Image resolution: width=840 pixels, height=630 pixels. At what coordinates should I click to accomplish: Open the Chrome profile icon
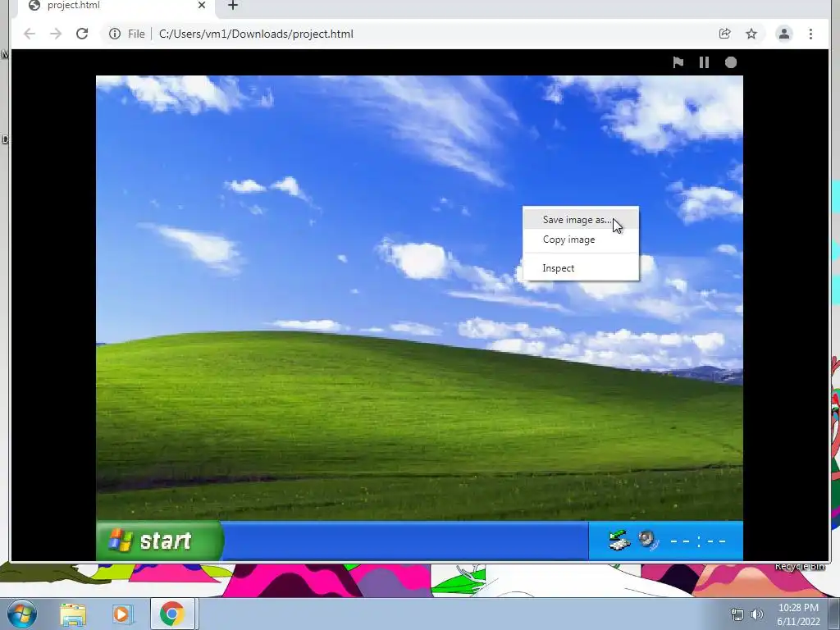pyautogui.click(x=783, y=34)
